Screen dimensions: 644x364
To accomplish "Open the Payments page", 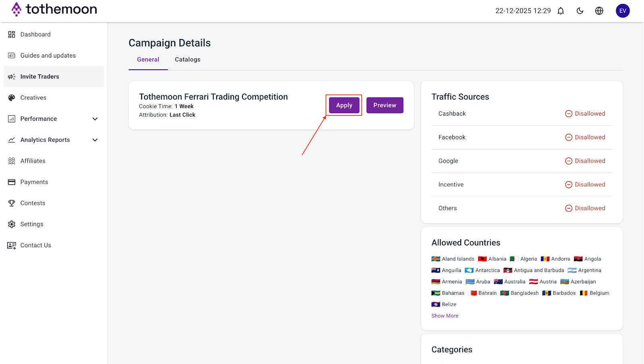I will pyautogui.click(x=54, y=182).
